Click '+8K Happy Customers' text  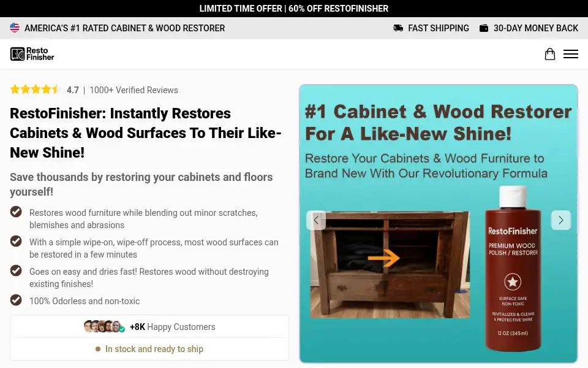pyautogui.click(x=173, y=327)
